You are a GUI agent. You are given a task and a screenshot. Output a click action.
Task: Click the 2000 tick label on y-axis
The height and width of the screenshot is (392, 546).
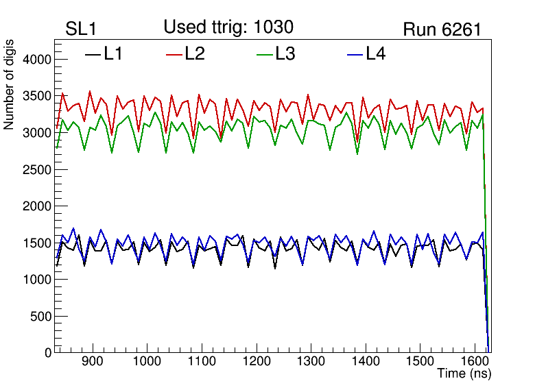38,206
